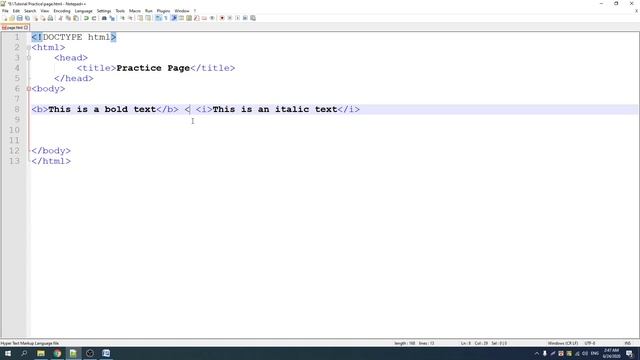Close the page.html document tab
640x360 pixels.
click(x=26, y=27)
